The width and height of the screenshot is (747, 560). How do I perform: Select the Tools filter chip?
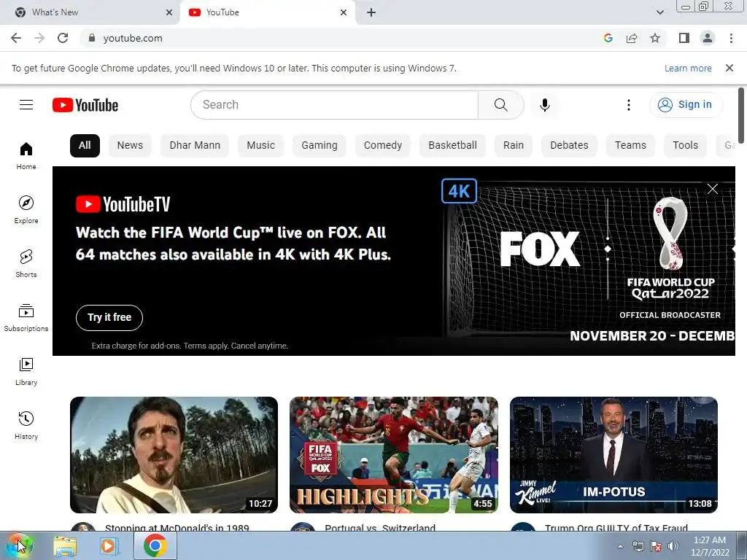(686, 146)
